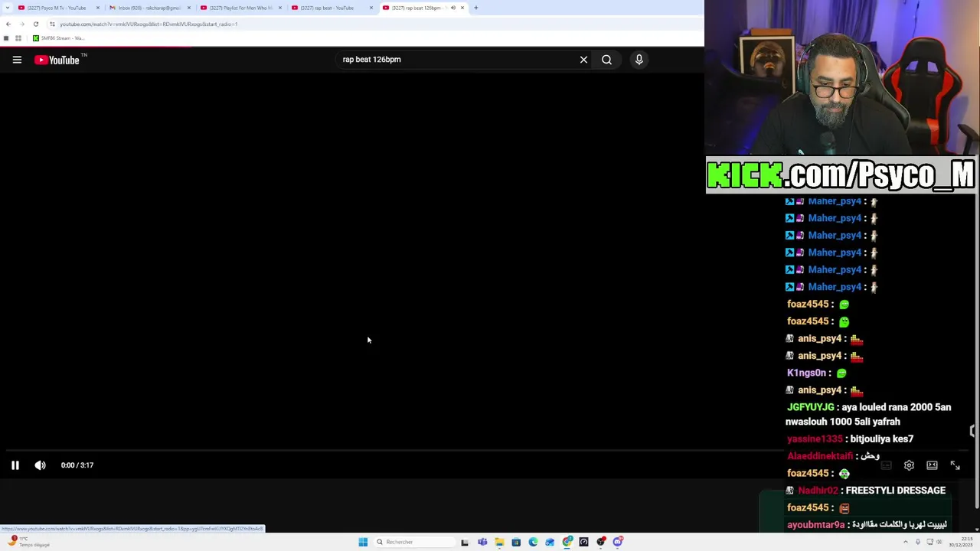Click username 'yassine1335' in chat
The width and height of the screenshot is (980, 551).
[x=815, y=439]
